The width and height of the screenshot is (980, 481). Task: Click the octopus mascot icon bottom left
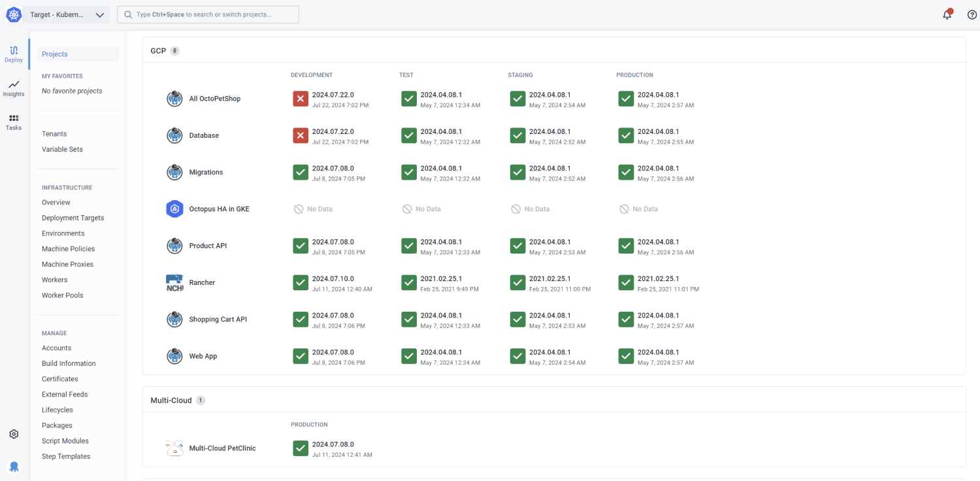click(x=14, y=466)
